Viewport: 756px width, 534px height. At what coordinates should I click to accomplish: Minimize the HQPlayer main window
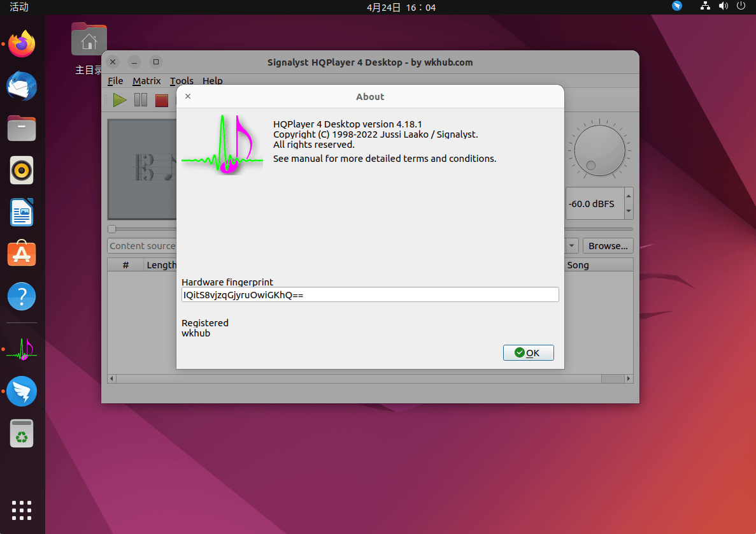tap(134, 62)
